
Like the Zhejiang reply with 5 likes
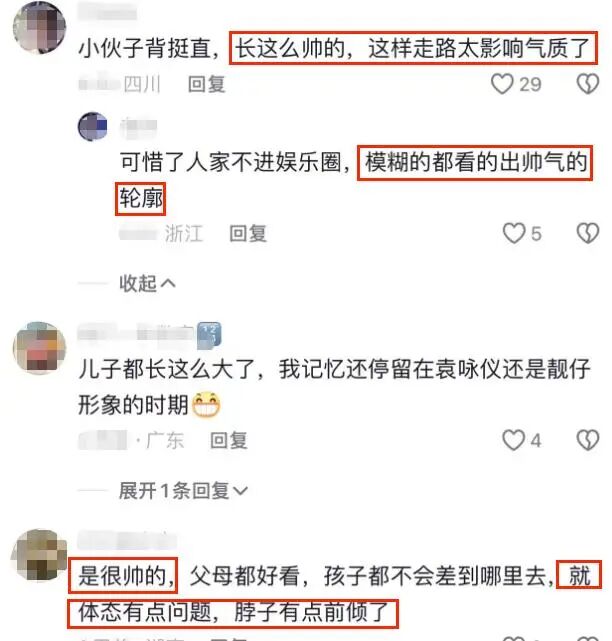click(x=513, y=233)
